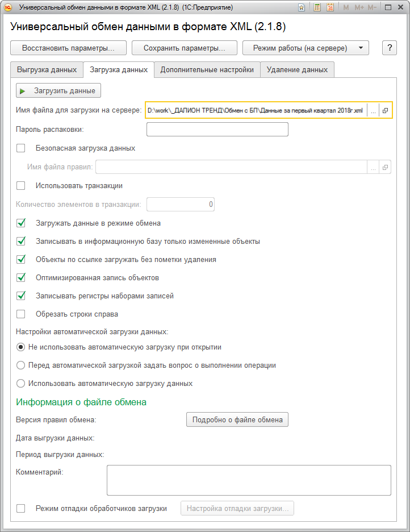The image size is (410, 532).
Task: Enable Безопасная загрузка данных checkbox
Action: [21, 148]
